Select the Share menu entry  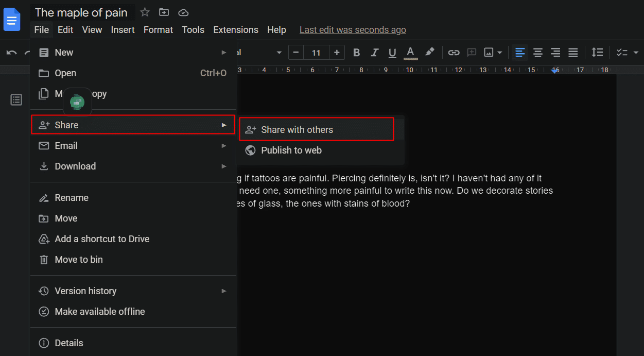[x=133, y=125]
